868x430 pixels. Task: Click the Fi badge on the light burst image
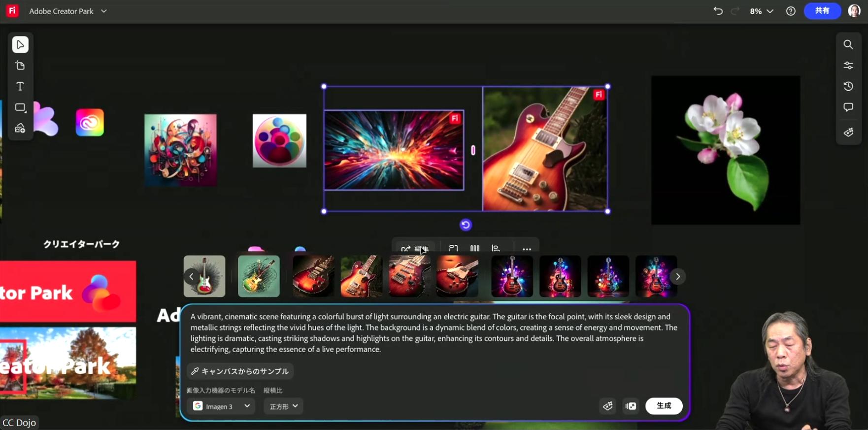[455, 118]
